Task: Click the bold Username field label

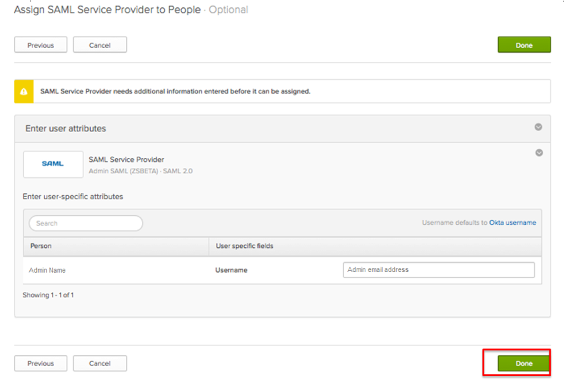Action: pyautogui.click(x=231, y=270)
